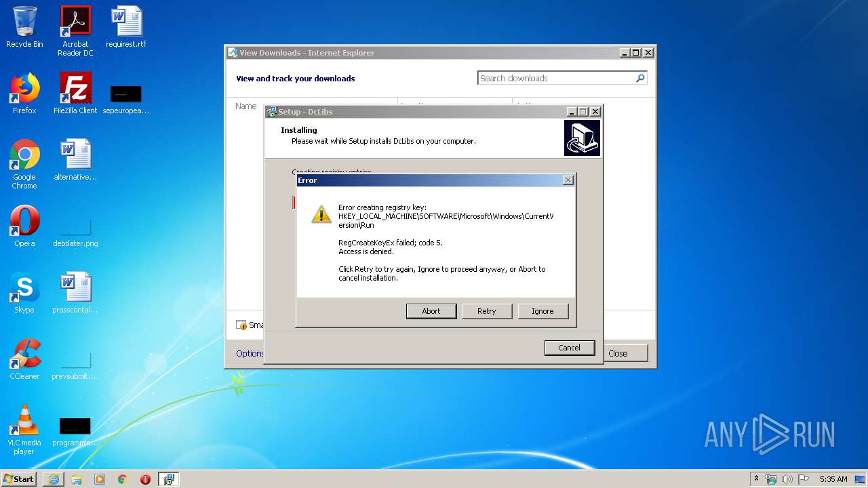Open Internet Explorer from the taskbar
This screenshot has height=488, width=868.
click(x=54, y=479)
